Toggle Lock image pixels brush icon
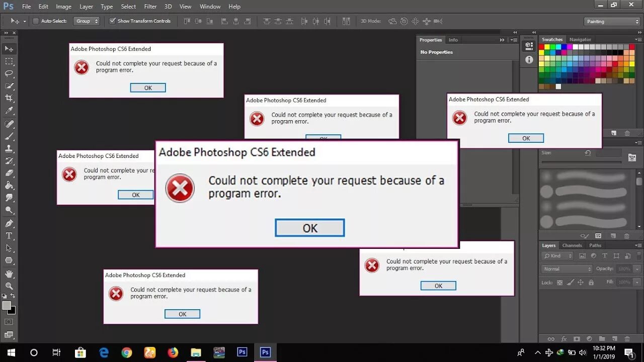 pyautogui.click(x=570, y=283)
